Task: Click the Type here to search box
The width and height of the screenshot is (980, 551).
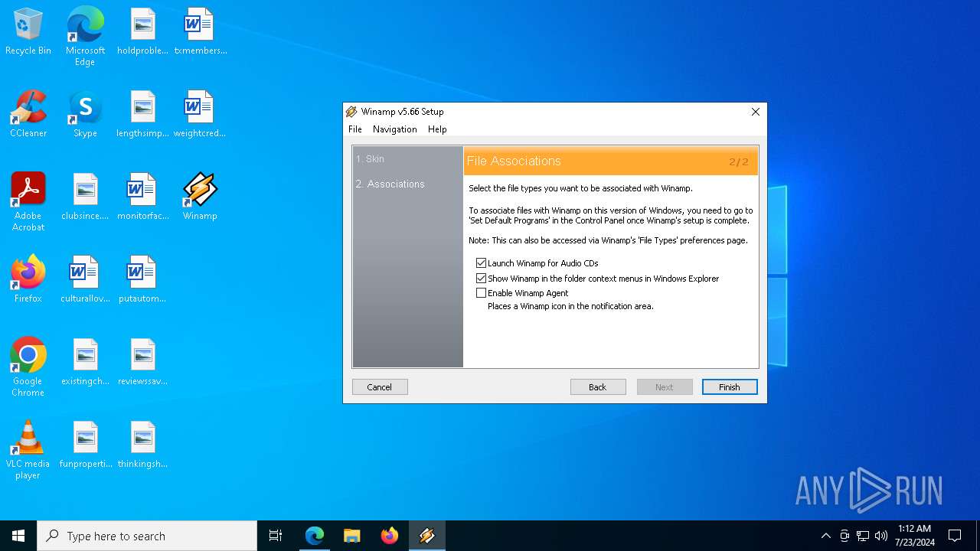Action: 147,536
